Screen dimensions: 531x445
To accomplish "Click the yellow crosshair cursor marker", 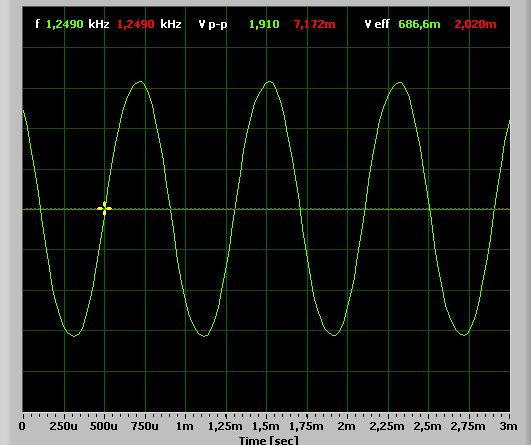I will coord(104,209).
